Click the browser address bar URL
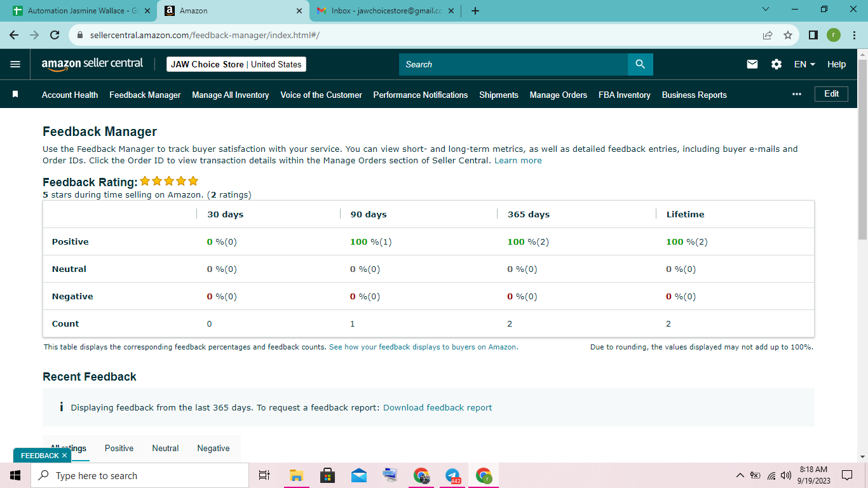This screenshot has height=488, width=868. point(205,35)
